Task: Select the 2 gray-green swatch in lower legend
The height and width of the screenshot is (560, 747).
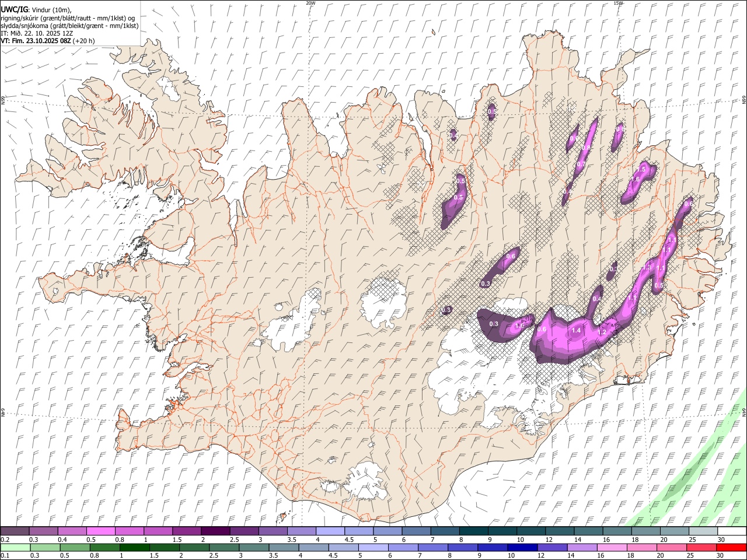Action: [x=195, y=547]
